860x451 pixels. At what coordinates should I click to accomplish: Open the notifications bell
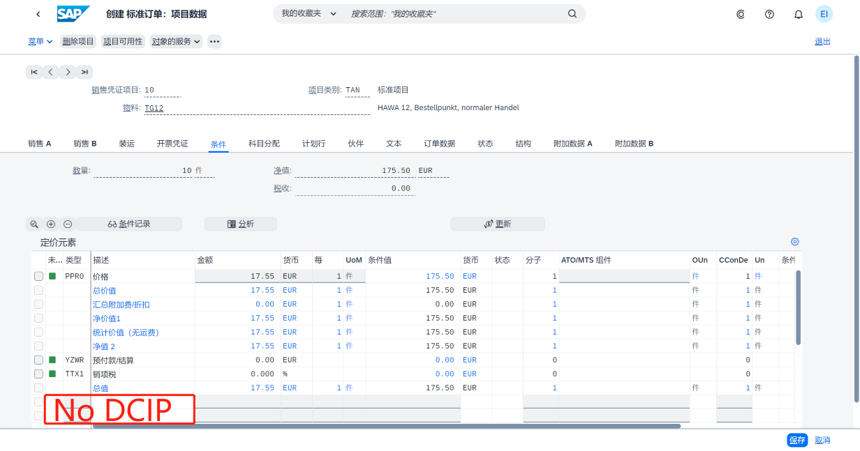(798, 14)
